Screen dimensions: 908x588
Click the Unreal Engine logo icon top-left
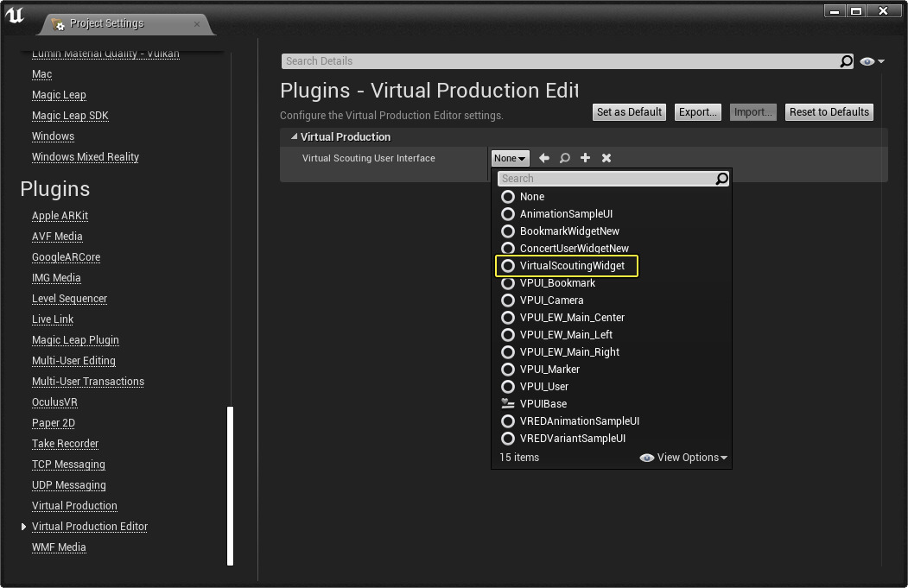coord(14,13)
